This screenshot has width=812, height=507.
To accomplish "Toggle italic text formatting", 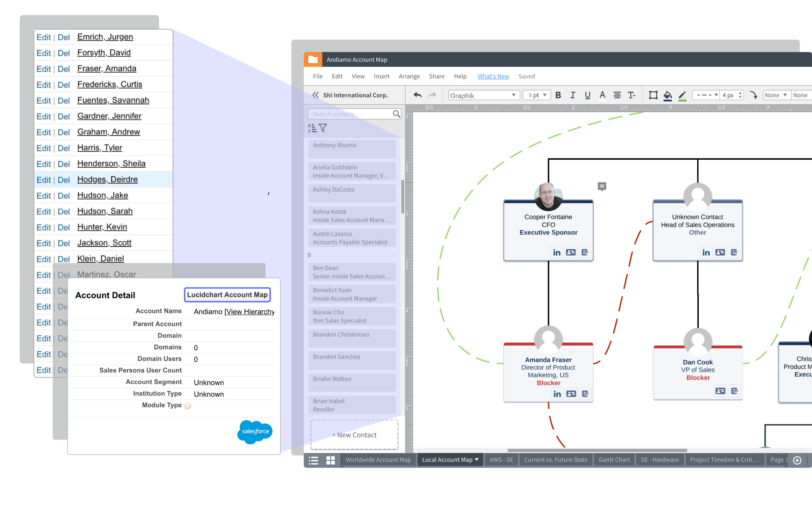I will pyautogui.click(x=573, y=95).
